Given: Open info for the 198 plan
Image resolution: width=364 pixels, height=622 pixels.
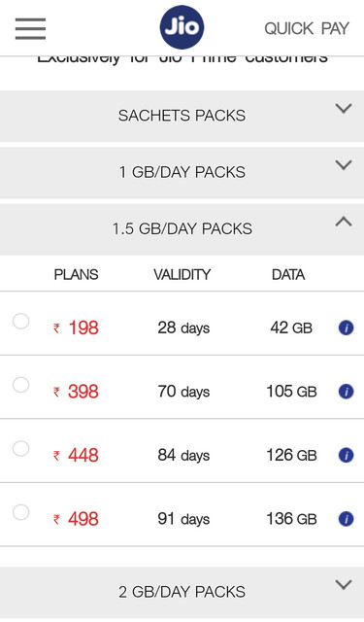Looking at the screenshot, I should tap(347, 328).
